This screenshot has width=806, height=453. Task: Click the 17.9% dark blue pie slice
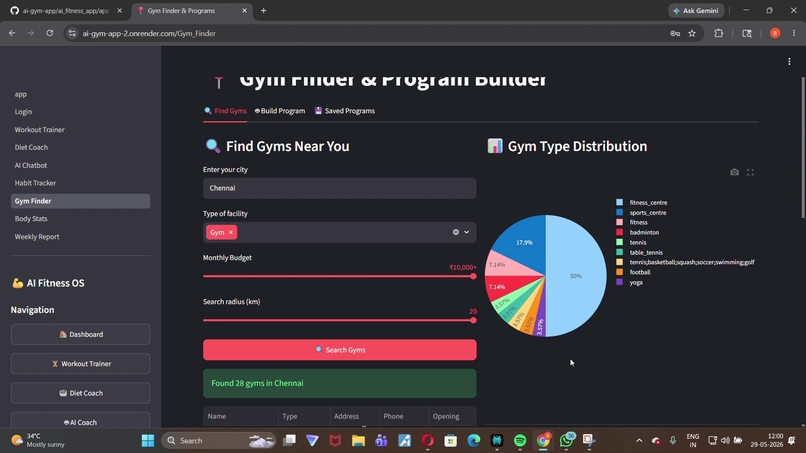click(x=524, y=242)
